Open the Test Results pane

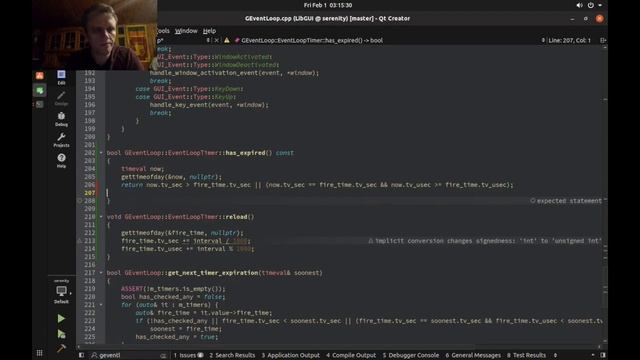point(526,355)
